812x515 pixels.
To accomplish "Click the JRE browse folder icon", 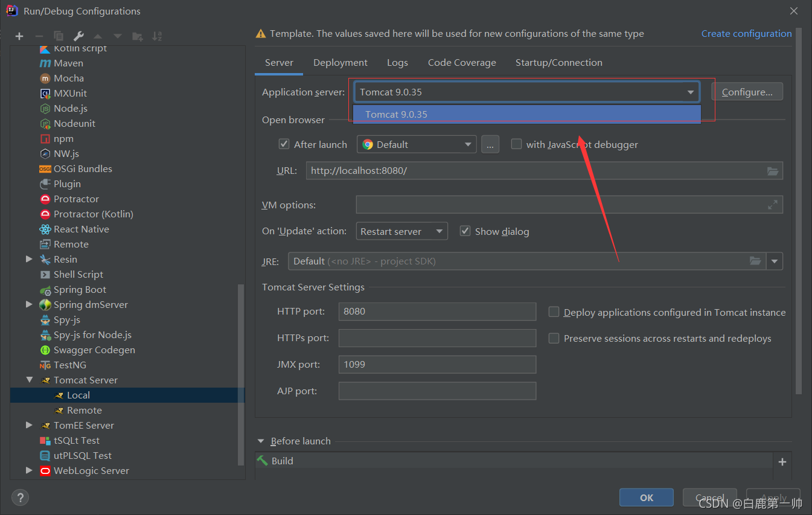I will point(755,261).
